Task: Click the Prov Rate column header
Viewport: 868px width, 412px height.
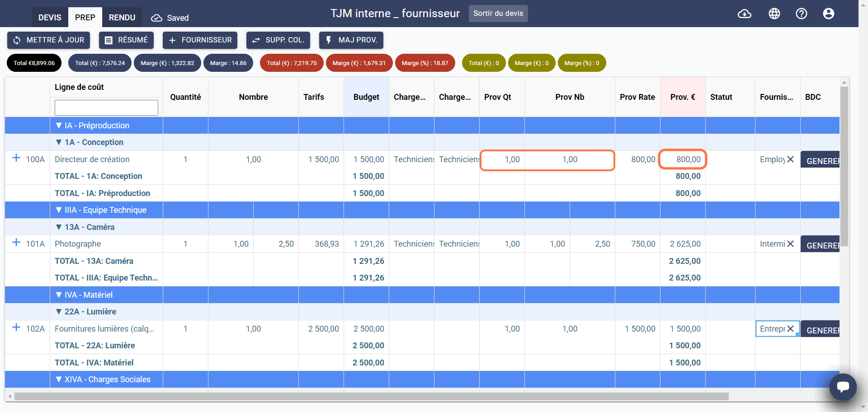Action: pos(637,97)
